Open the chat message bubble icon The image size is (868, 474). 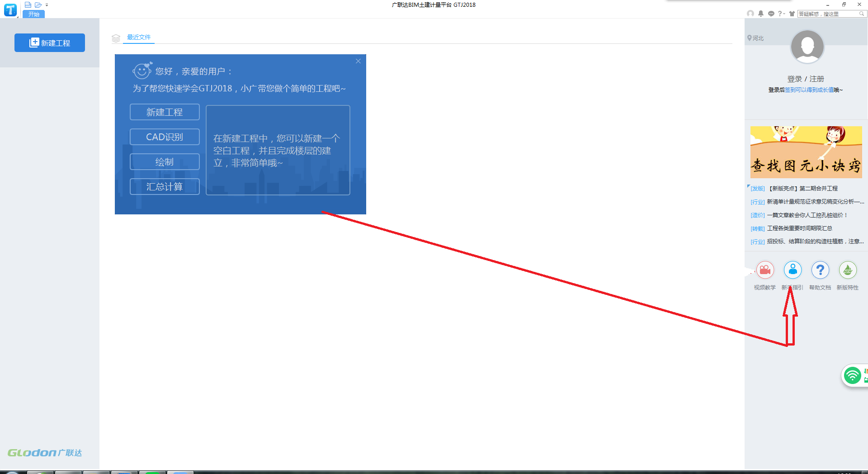pyautogui.click(x=771, y=14)
